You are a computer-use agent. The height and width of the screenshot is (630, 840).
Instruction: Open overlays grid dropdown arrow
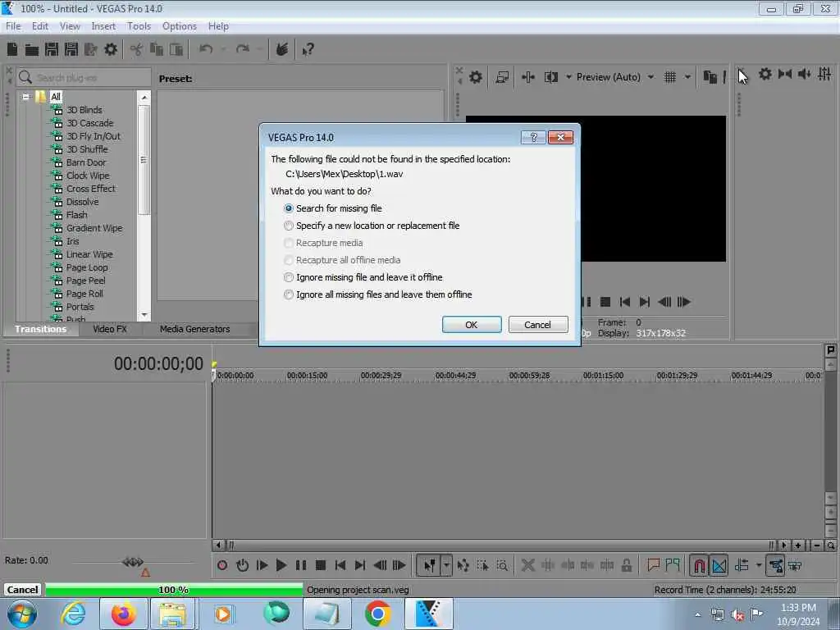(687, 77)
